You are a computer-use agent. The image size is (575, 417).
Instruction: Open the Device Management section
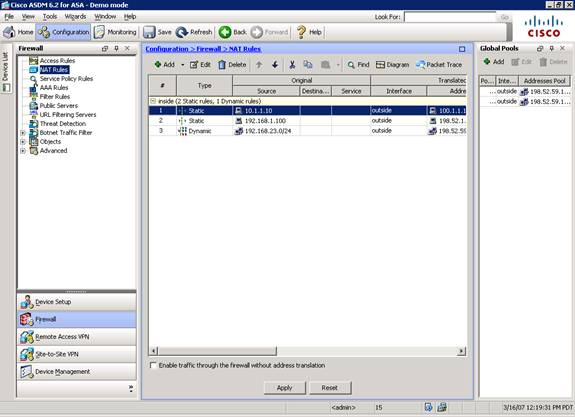[77, 372]
